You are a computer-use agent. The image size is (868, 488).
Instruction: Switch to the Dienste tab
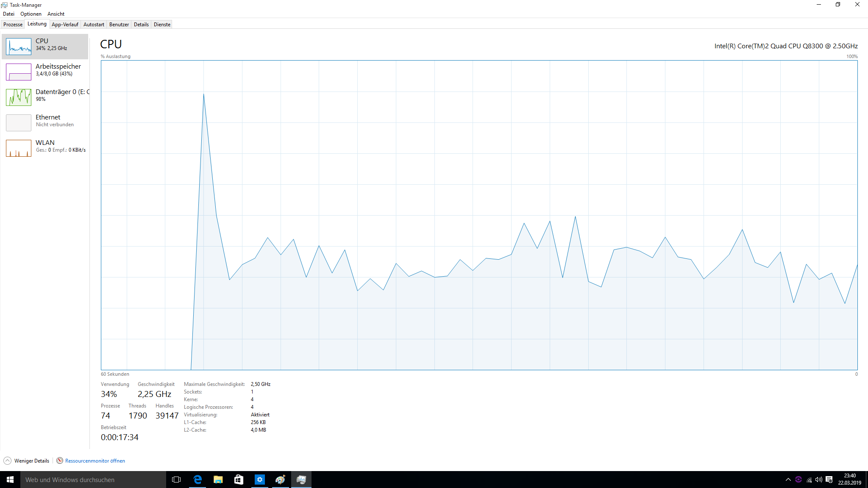[x=162, y=25]
